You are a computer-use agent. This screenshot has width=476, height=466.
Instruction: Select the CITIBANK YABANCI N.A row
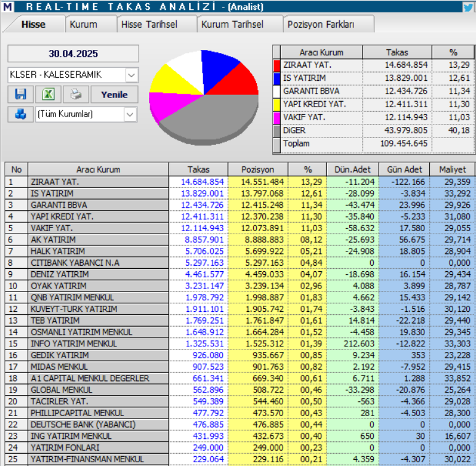coord(240,263)
